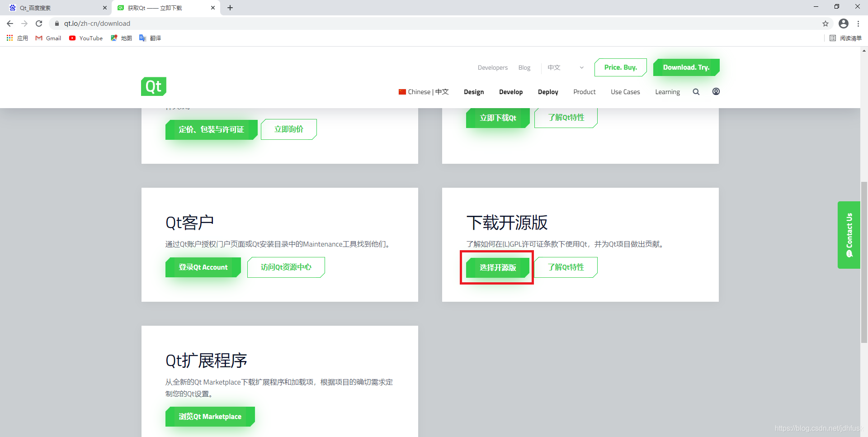Image resolution: width=868 pixels, height=437 pixels.
Task: Open the site search magnifier icon
Action: click(696, 92)
